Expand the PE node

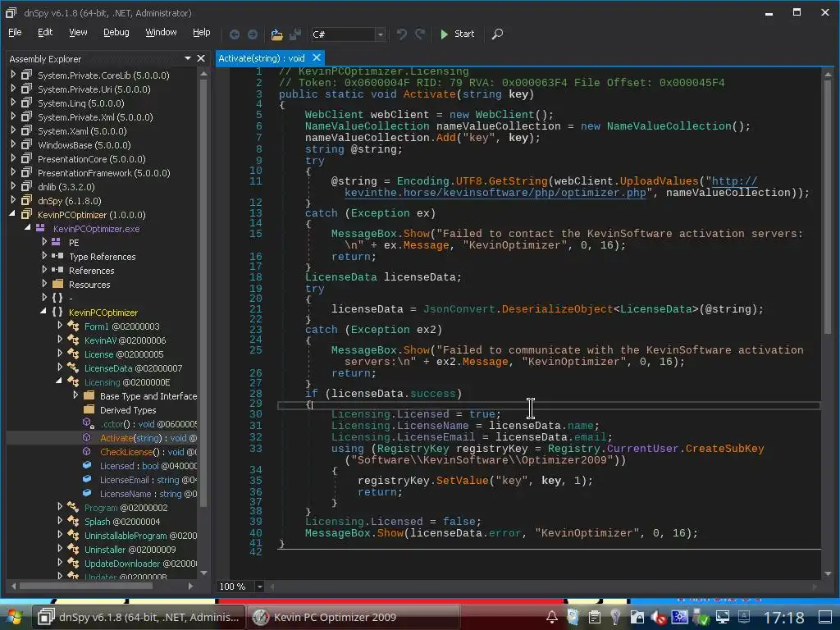click(x=44, y=242)
